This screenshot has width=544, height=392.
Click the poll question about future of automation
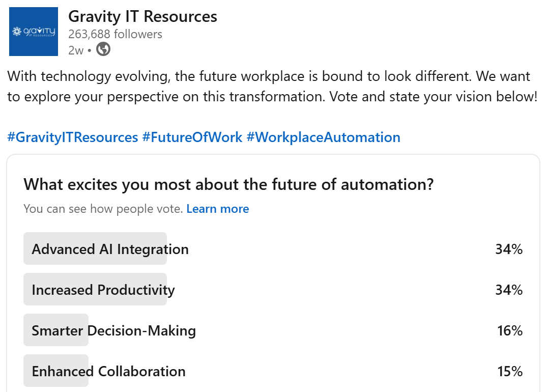(x=228, y=184)
